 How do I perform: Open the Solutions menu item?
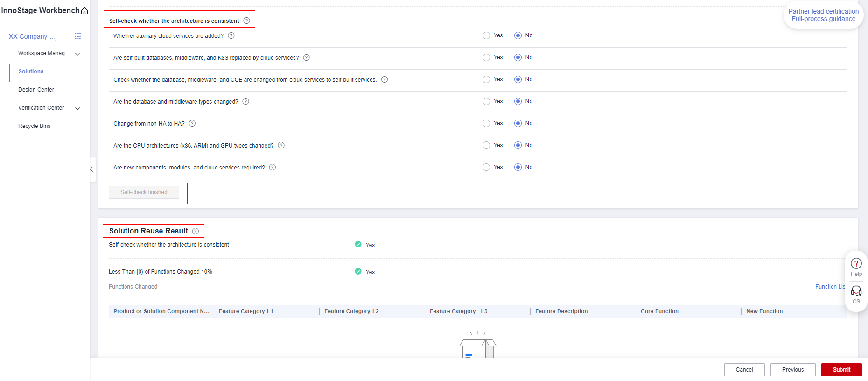[31, 71]
